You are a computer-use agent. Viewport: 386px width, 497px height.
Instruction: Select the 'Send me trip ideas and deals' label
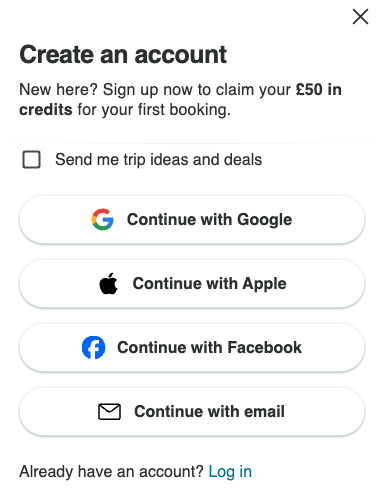(159, 159)
